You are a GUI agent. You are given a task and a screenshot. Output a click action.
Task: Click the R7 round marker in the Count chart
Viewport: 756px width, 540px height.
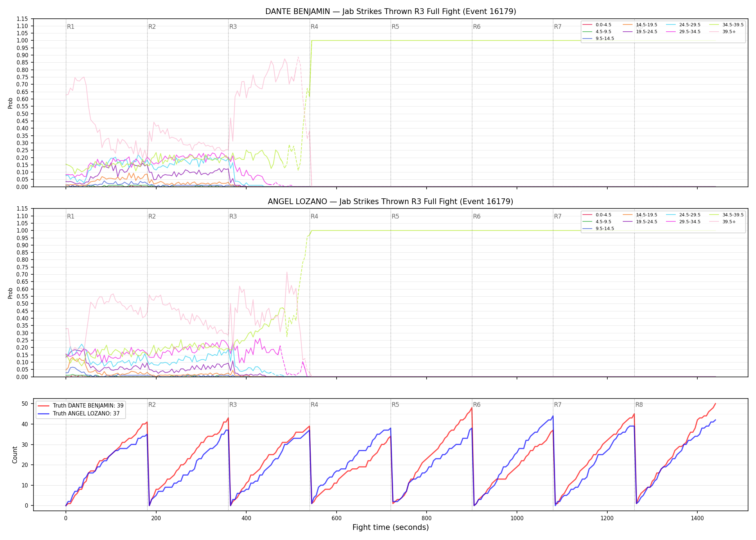click(x=558, y=405)
